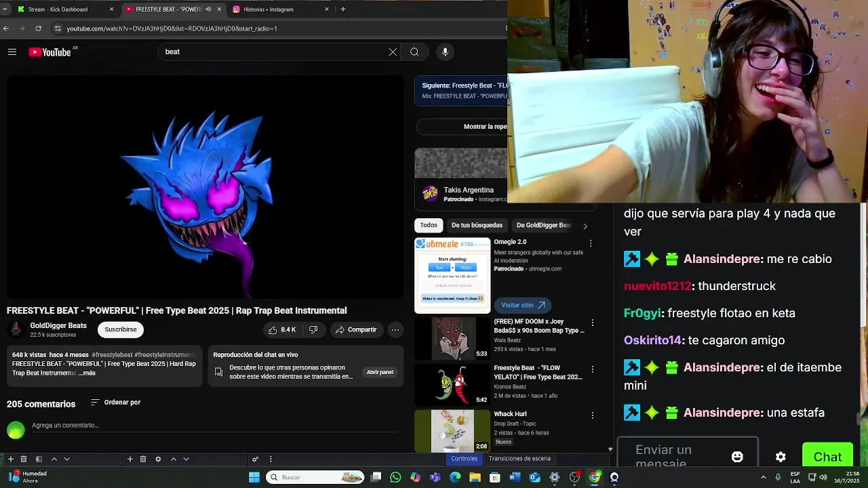
Task: Share video via 'Compartir' button
Action: tap(356, 330)
